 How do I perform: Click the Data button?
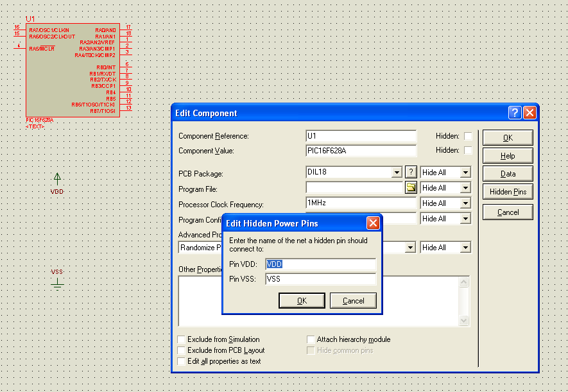pyautogui.click(x=508, y=174)
